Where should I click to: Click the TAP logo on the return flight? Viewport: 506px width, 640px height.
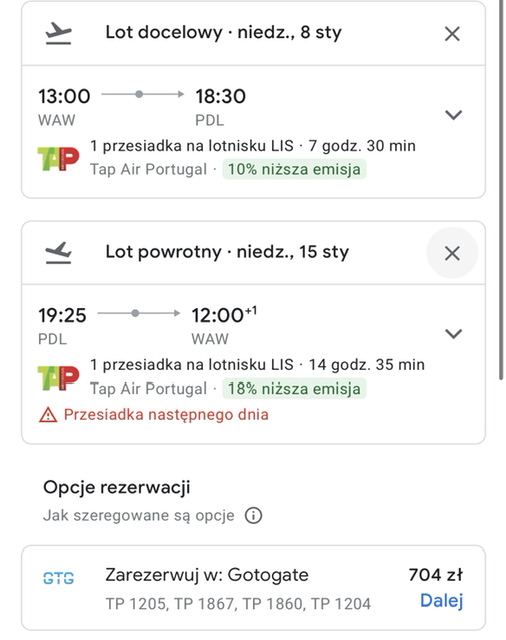point(58,378)
